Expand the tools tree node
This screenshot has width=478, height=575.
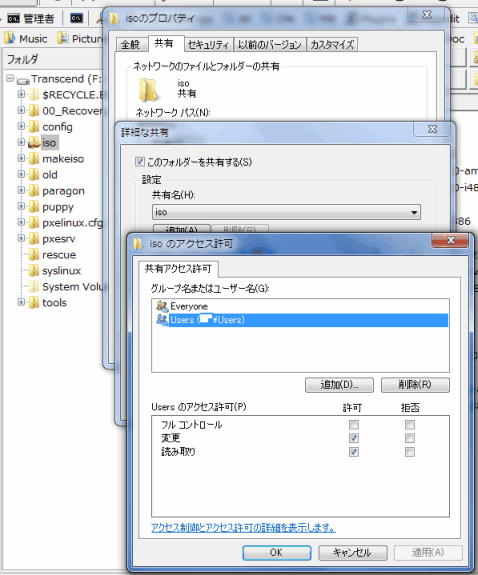tap(21, 302)
